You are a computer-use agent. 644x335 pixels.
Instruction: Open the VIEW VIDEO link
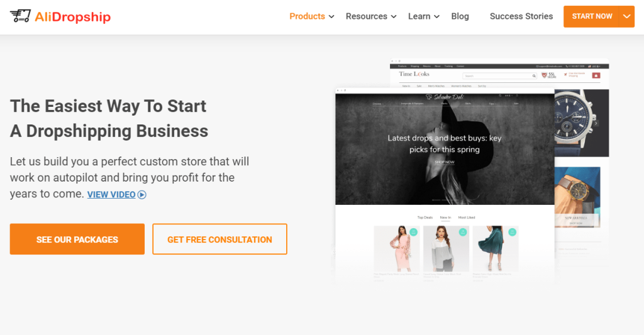click(x=111, y=195)
